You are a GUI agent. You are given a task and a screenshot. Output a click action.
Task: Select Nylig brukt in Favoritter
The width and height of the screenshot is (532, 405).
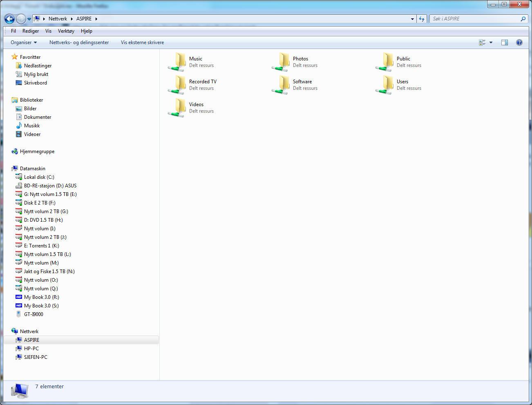(36, 74)
